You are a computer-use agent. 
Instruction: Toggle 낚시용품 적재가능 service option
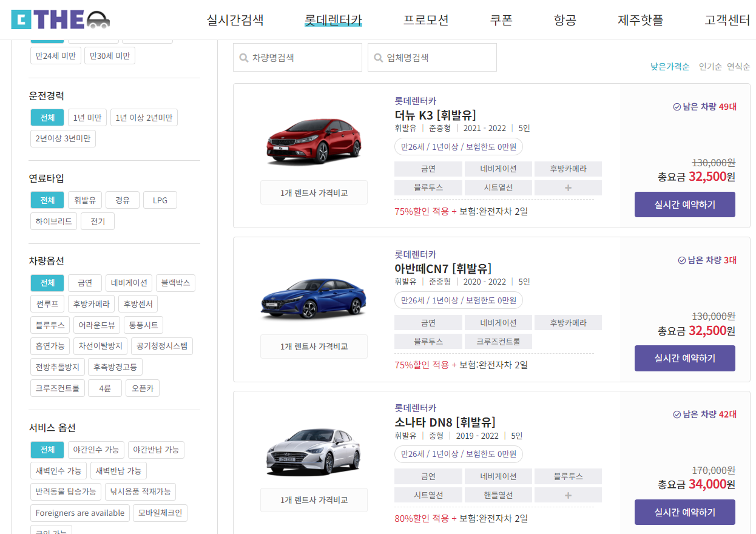tap(140, 492)
